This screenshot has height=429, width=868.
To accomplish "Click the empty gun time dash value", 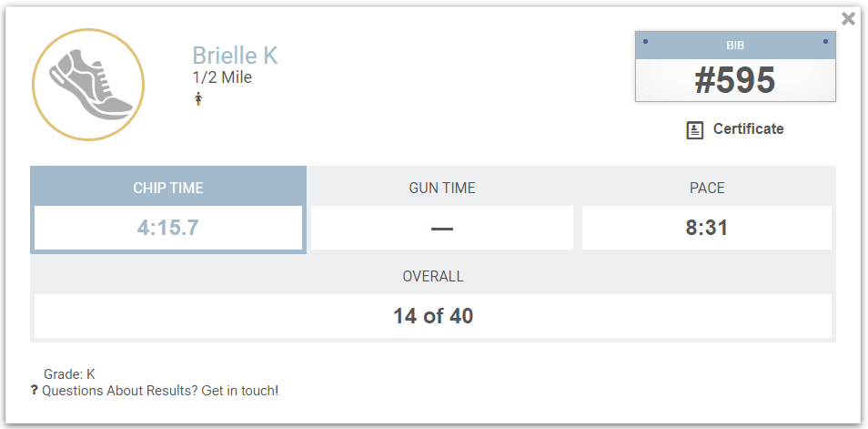I will tap(442, 228).
